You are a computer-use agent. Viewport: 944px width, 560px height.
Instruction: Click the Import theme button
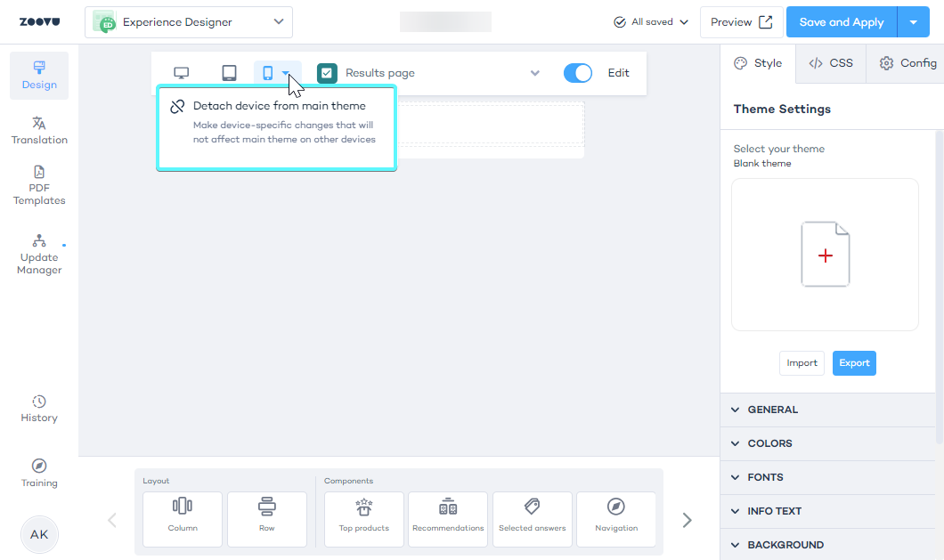(802, 363)
